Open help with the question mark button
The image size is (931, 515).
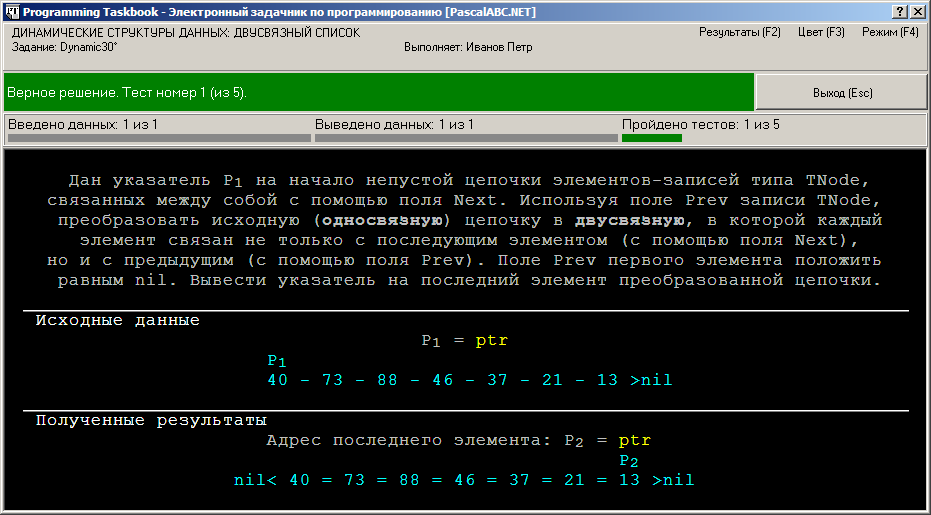pyautogui.click(x=900, y=12)
